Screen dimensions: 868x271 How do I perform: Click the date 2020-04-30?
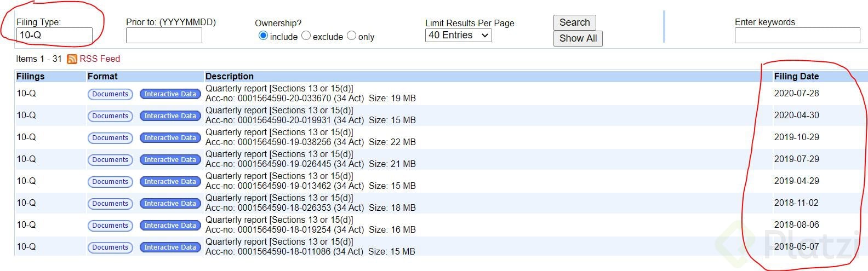coord(796,116)
